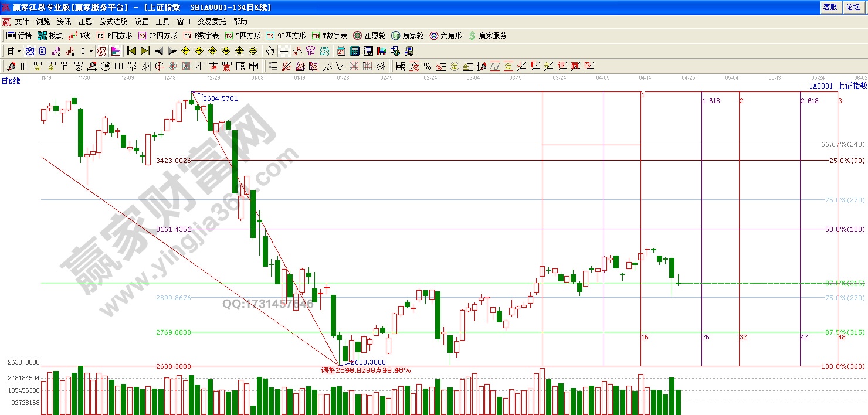Viewport: 868px width, 415px height.
Task: Expand the 日 period dropdown arrow
Action: point(19,51)
